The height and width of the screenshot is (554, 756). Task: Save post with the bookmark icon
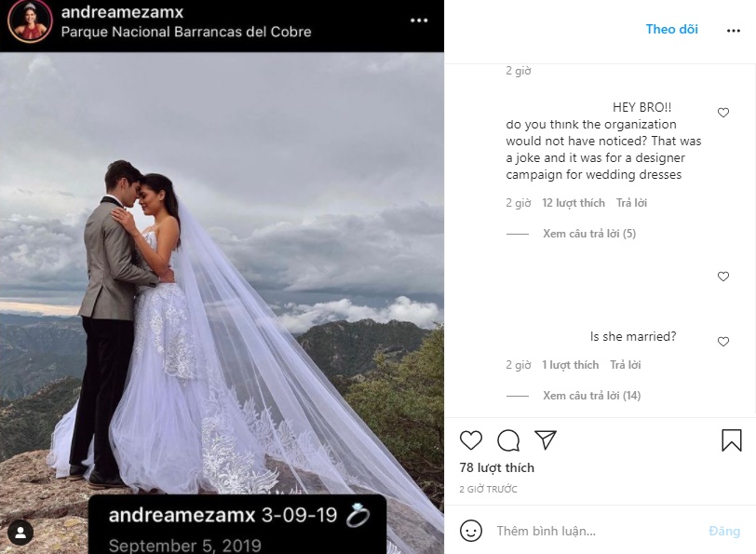pyautogui.click(x=732, y=440)
